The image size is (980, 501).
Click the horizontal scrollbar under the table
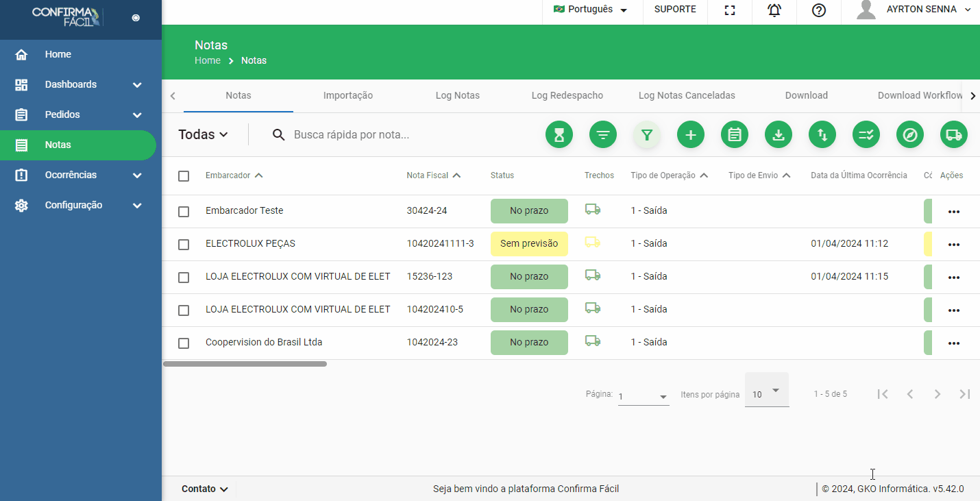pos(245,364)
